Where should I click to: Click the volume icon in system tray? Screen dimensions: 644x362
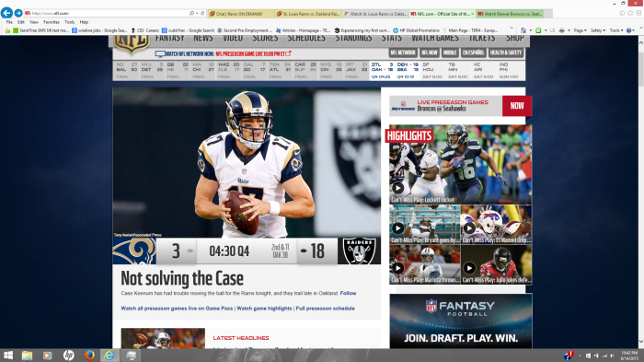click(612, 356)
